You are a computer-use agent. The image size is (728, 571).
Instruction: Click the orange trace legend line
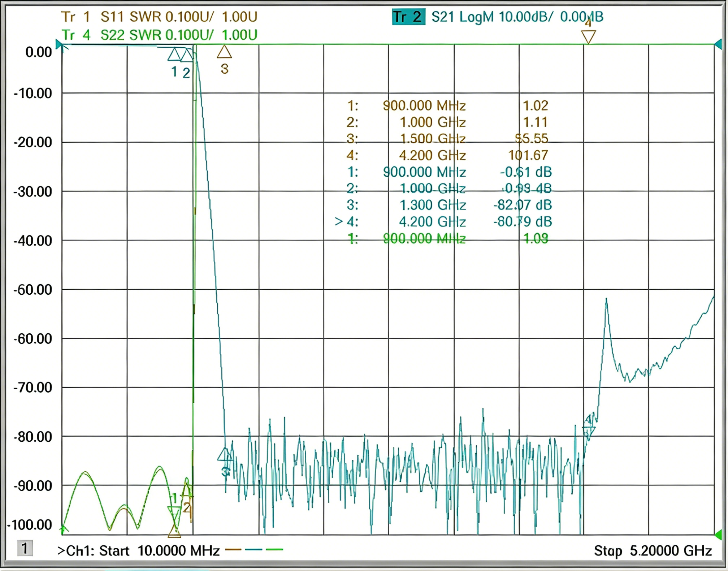[233, 549]
